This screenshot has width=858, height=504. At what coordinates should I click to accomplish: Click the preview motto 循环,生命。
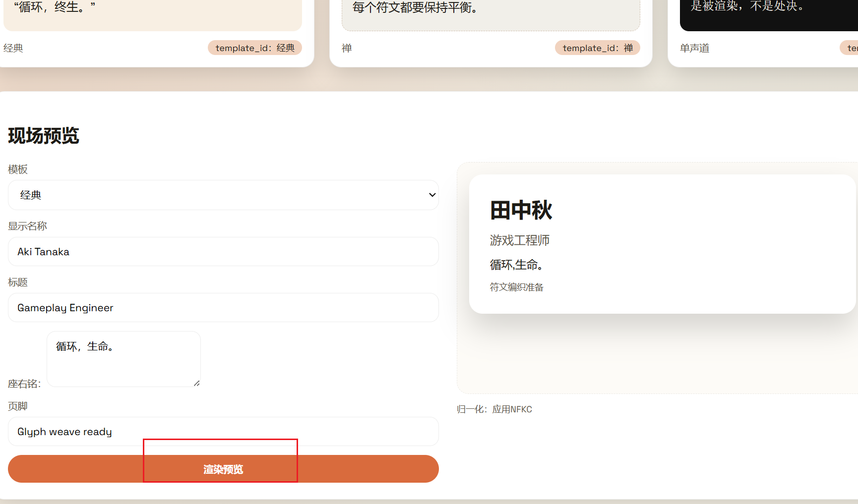[516, 265]
